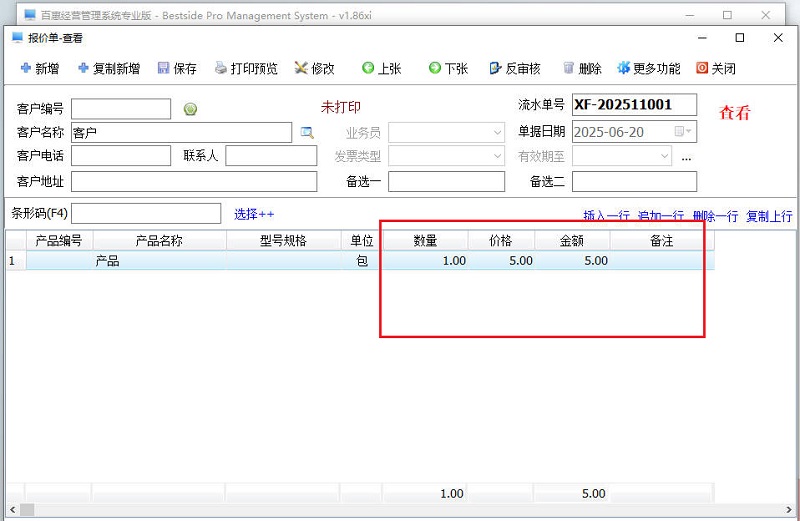800x521 pixels.
Task: Maximize the Bestside Pro Management System window
Action: 728,15
